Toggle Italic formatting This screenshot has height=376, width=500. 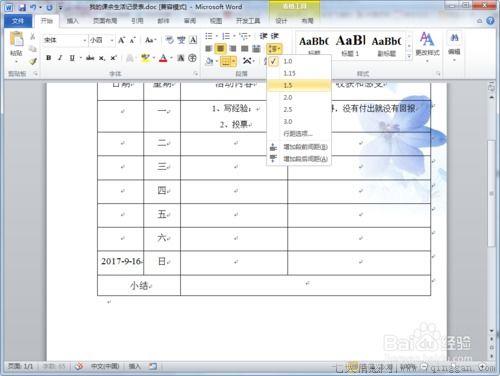[60, 58]
